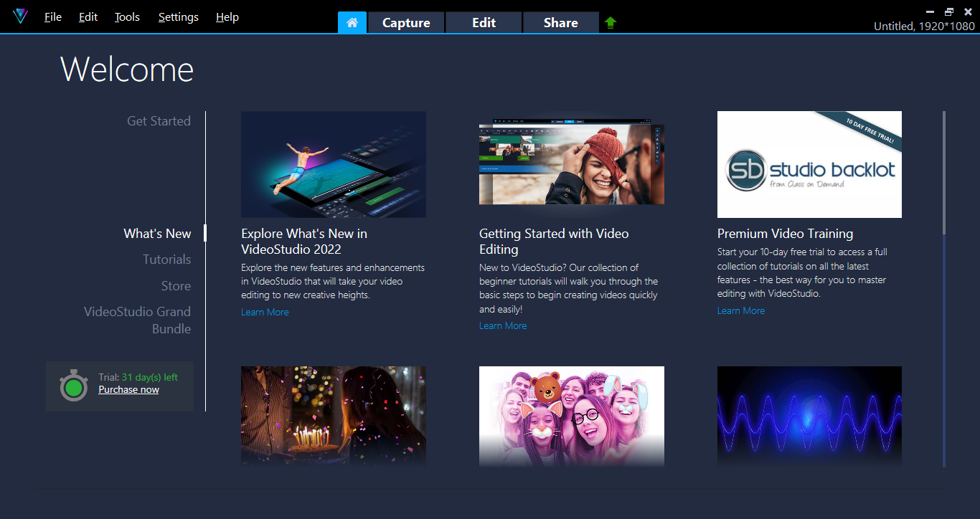The image size is (980, 519).
Task: Click the Purchase now link
Action: [128, 390]
